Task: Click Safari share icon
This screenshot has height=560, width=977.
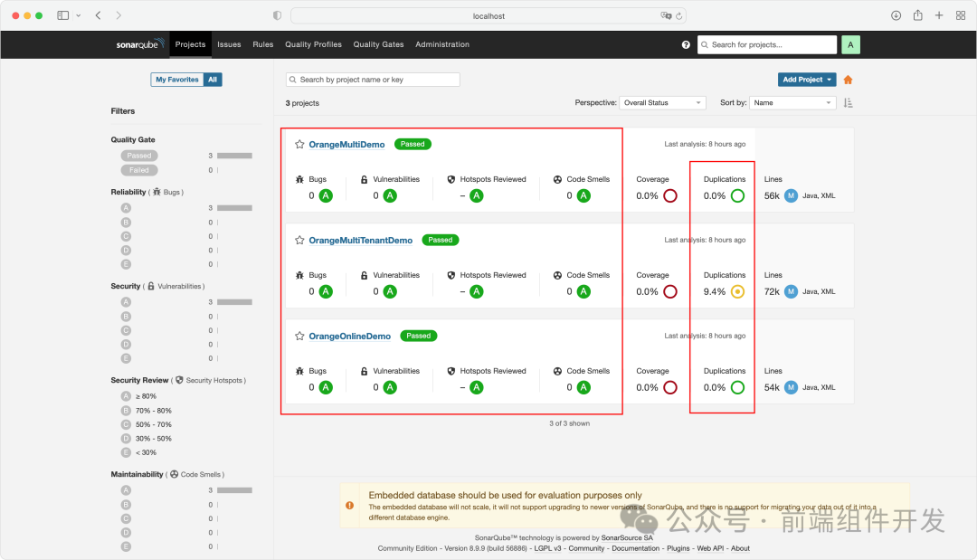Action: [918, 15]
